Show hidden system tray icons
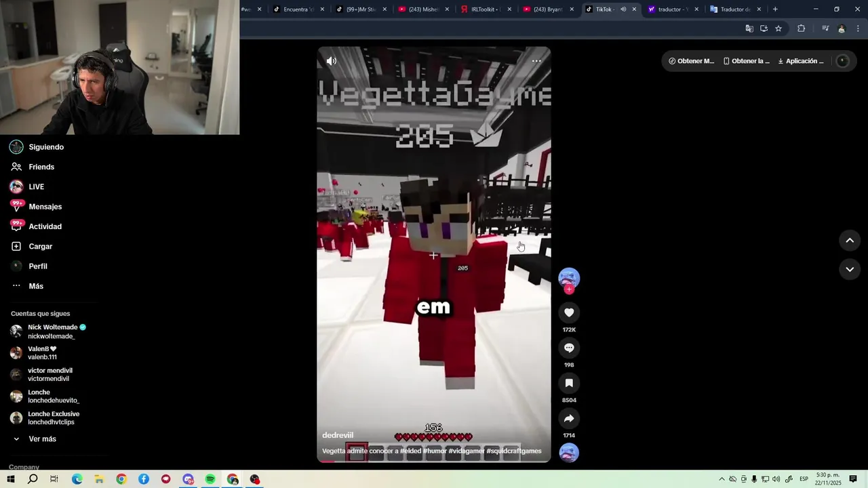 [722, 479]
